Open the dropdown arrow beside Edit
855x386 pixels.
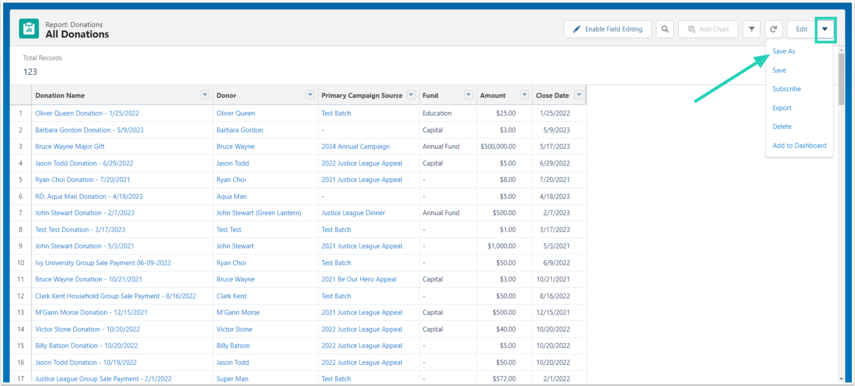(825, 29)
